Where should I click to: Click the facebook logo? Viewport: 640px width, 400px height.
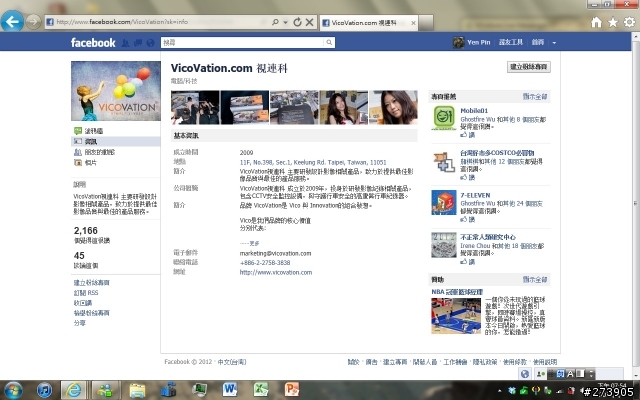point(93,42)
